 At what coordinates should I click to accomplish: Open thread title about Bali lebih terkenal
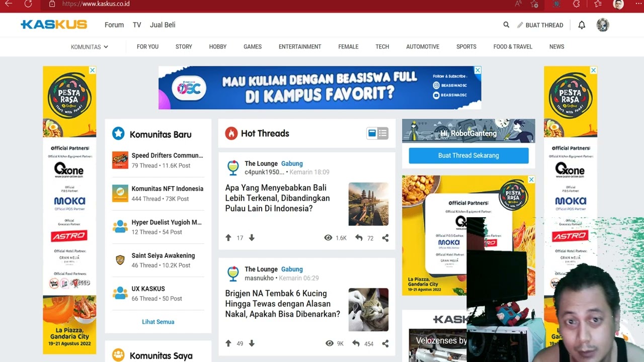pyautogui.click(x=278, y=198)
